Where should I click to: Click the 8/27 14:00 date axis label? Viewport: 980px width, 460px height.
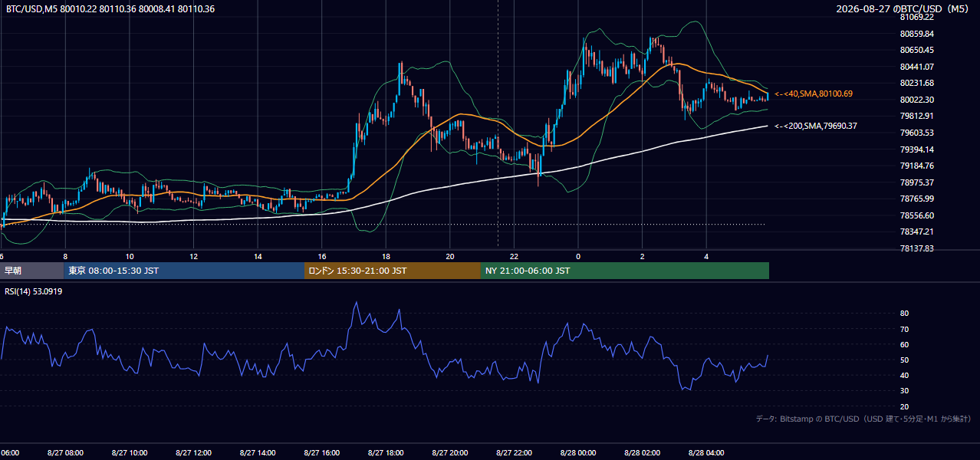[258, 453]
